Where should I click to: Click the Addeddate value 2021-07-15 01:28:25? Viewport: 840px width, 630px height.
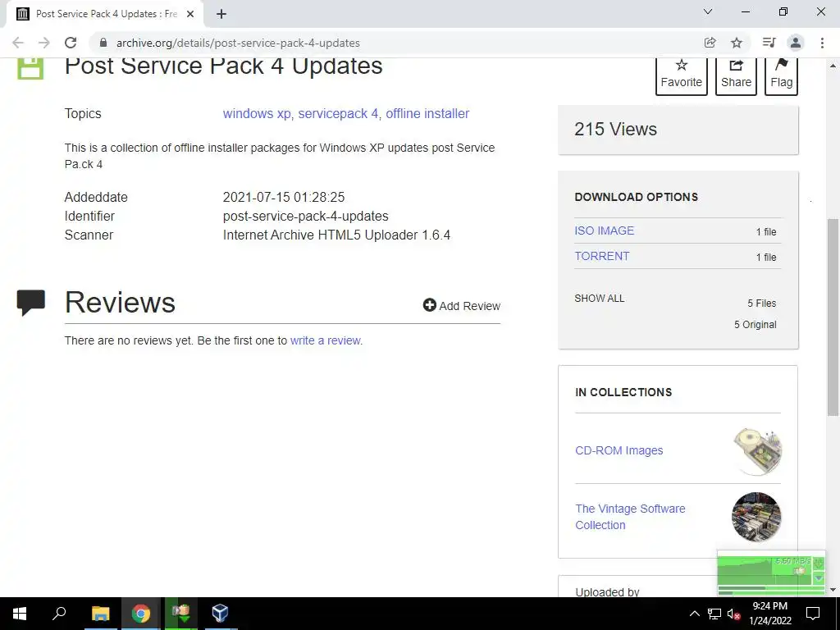coord(283,197)
